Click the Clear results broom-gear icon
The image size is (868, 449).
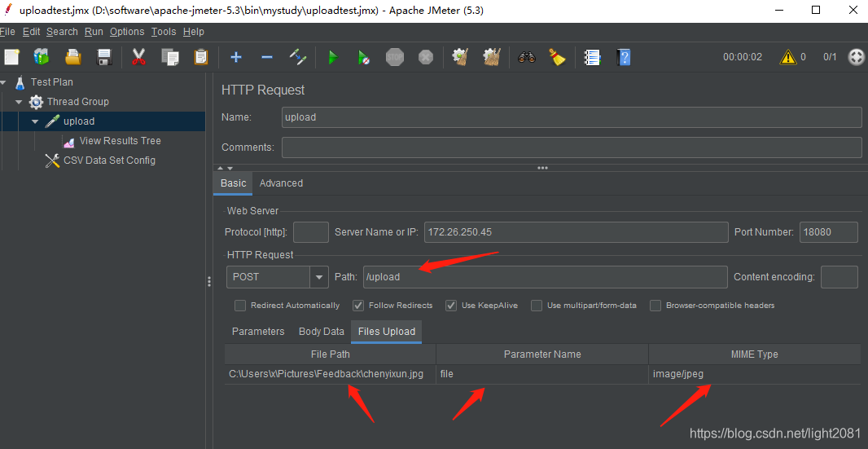point(461,56)
